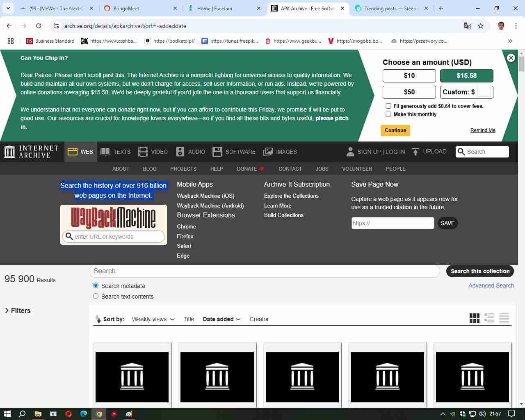This screenshot has width=525, height=420.
Task: Sort results by Title
Action: [189, 319]
